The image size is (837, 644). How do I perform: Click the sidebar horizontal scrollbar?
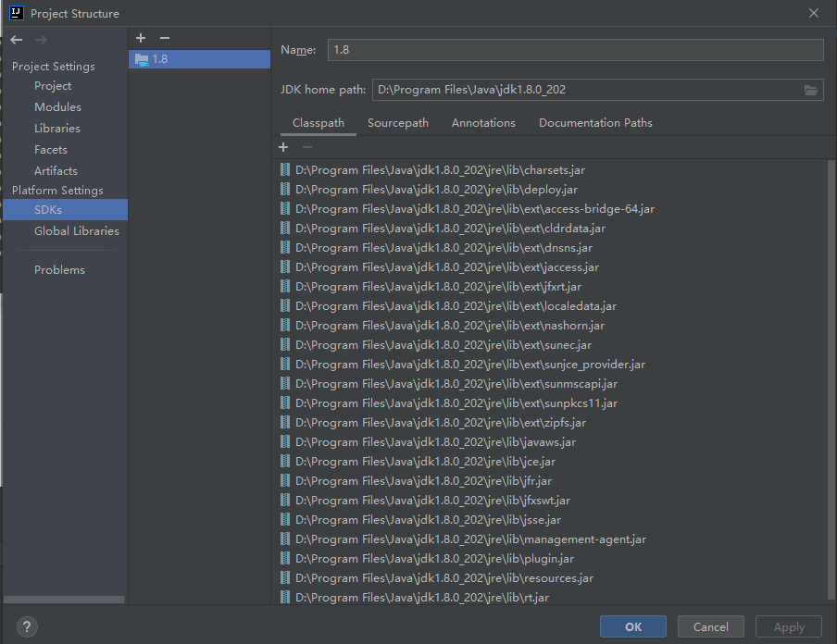point(64,600)
